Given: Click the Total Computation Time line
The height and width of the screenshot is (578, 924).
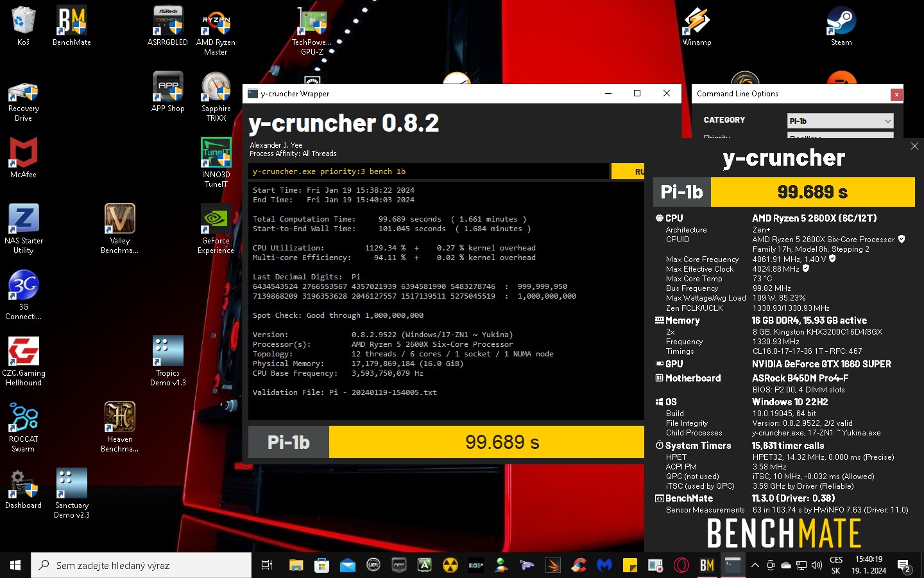Looking at the screenshot, I should click(389, 219).
